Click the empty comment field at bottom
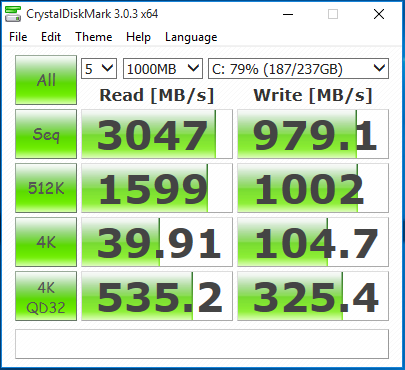 [202, 344]
